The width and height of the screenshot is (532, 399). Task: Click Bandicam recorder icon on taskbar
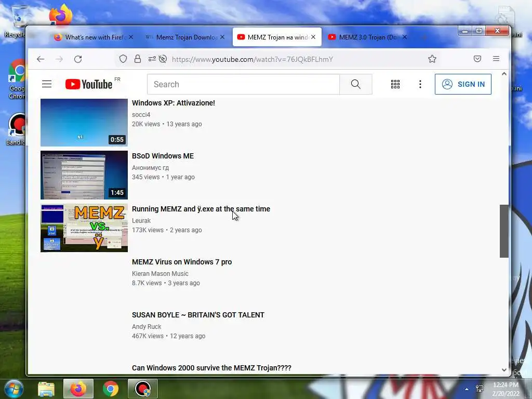143,389
